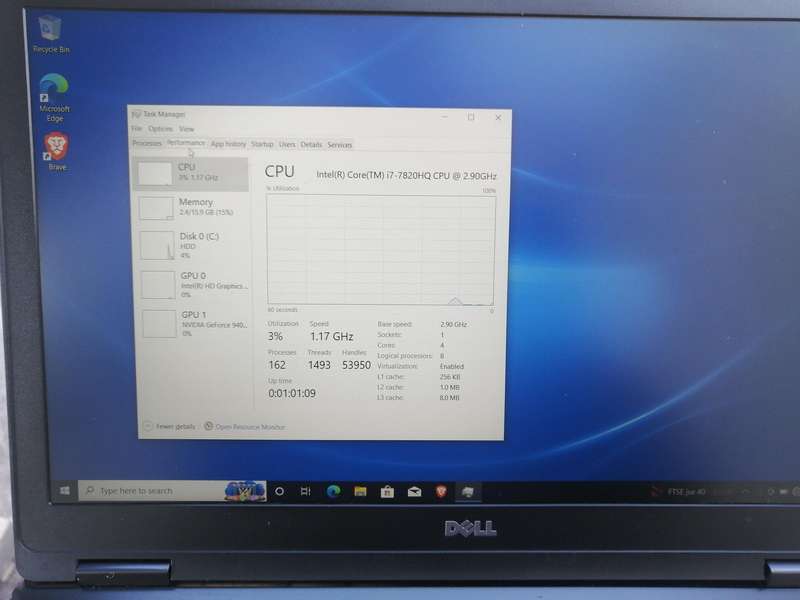Minimize the Task Manager window

(445, 117)
